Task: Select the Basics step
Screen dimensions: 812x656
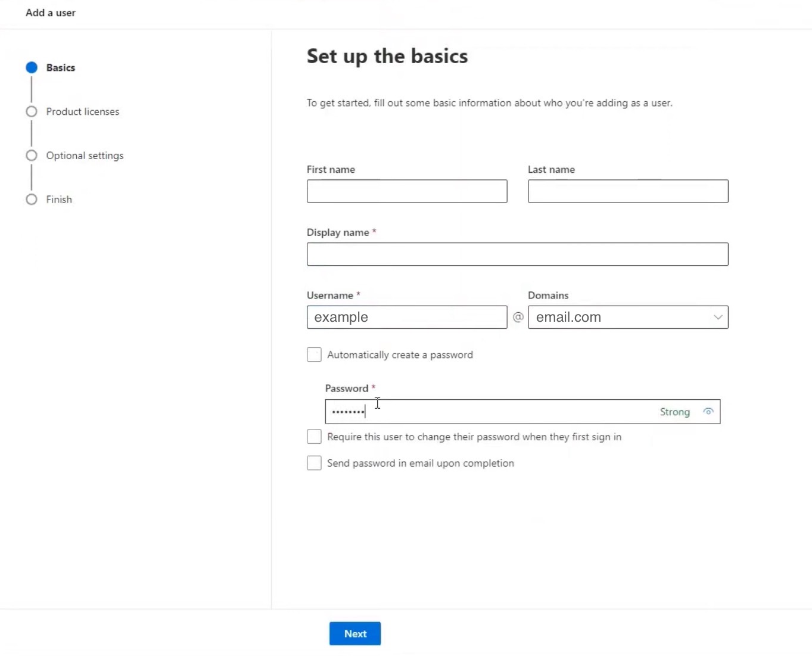Action: tap(61, 68)
